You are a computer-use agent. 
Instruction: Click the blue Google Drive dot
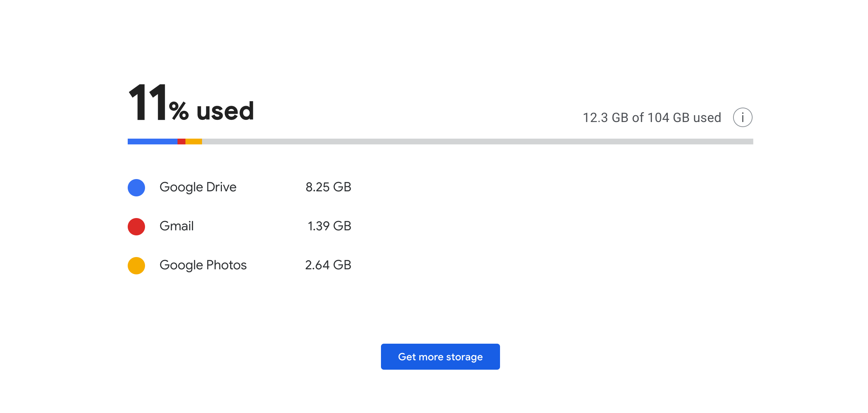click(136, 188)
